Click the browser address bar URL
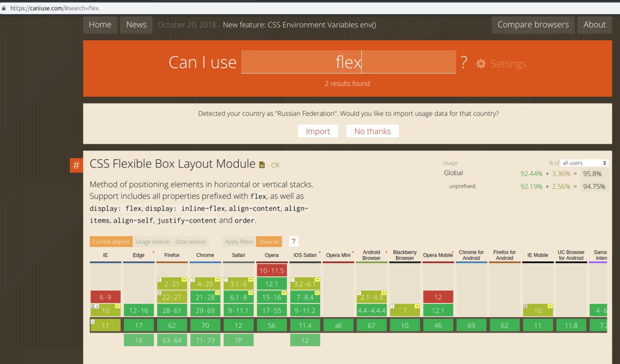Image resolution: width=620 pixels, height=364 pixels. pyautogui.click(x=55, y=8)
